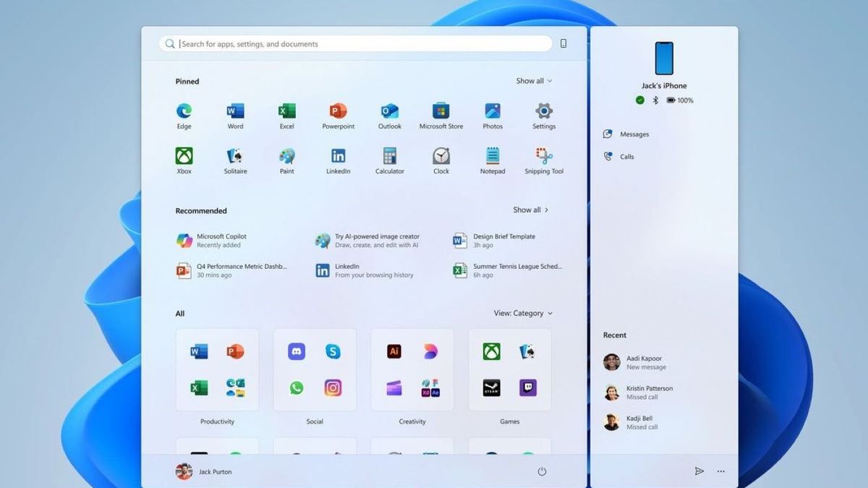This screenshot has width=868, height=488.
Task: Expand Show all recommended items
Action: (531, 210)
